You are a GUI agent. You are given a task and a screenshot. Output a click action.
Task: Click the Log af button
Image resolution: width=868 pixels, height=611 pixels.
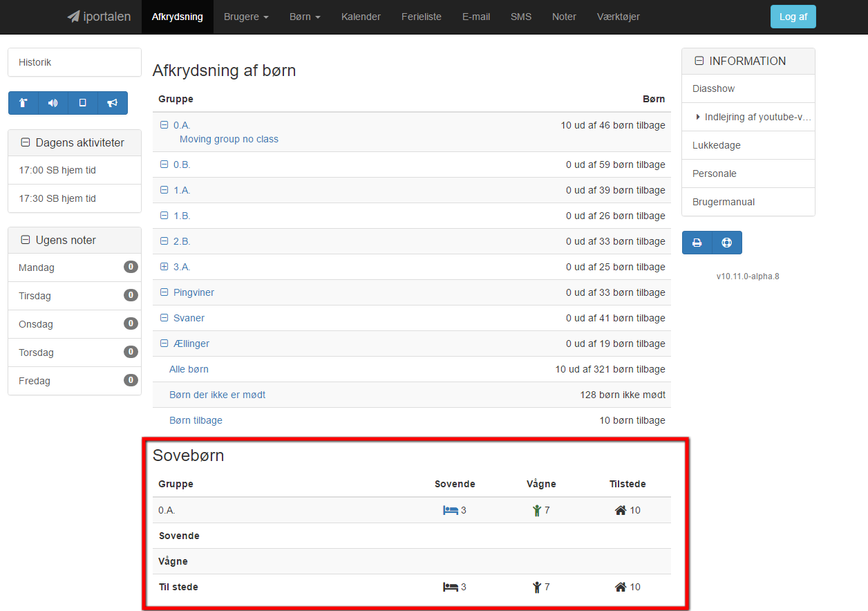[793, 17]
